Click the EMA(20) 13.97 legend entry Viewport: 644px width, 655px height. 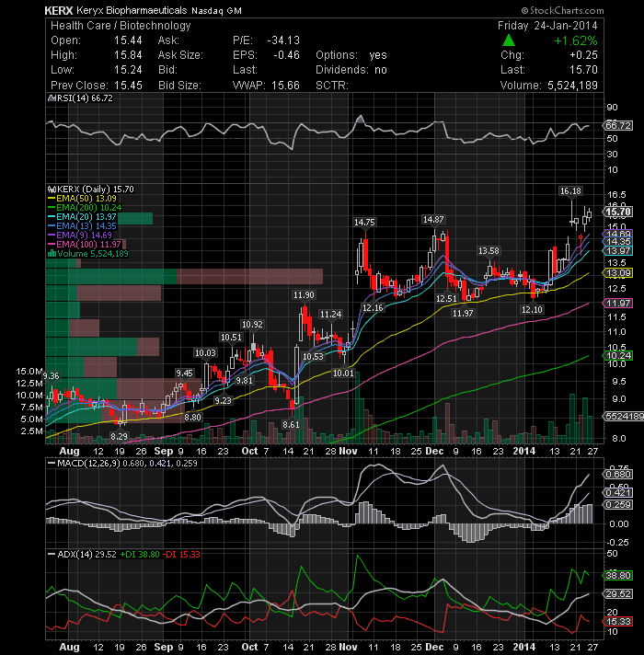coord(82,217)
